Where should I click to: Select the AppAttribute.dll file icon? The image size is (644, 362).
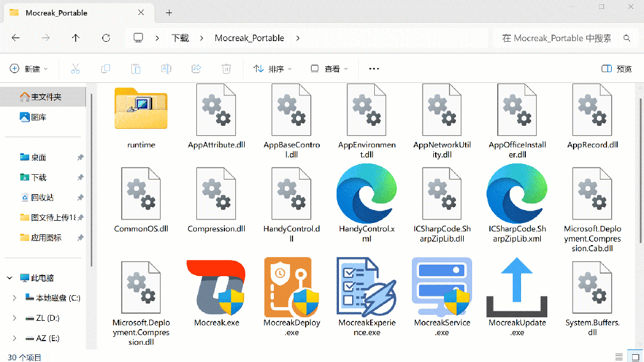point(216,110)
